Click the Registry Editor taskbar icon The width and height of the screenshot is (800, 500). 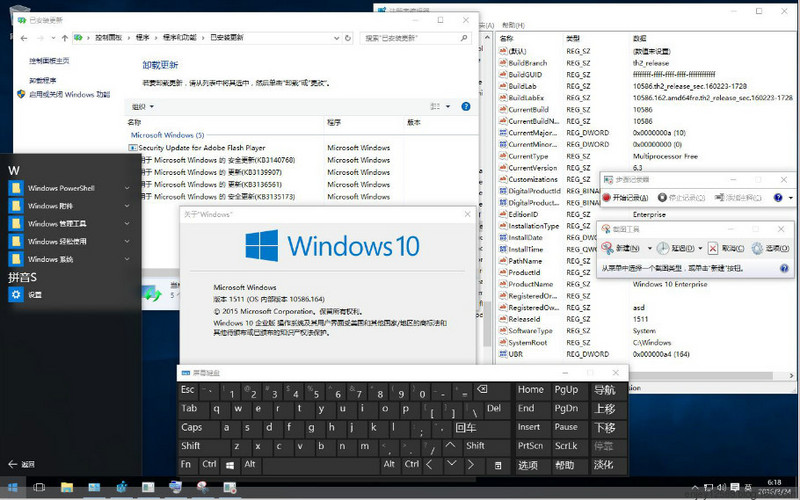pyautogui.click(x=121, y=487)
